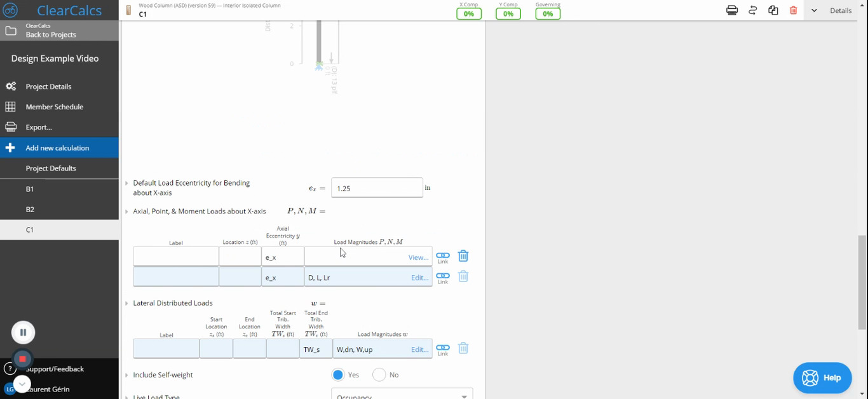Select the C1 calculation in sidebar
This screenshot has height=399, width=868.
click(59, 229)
